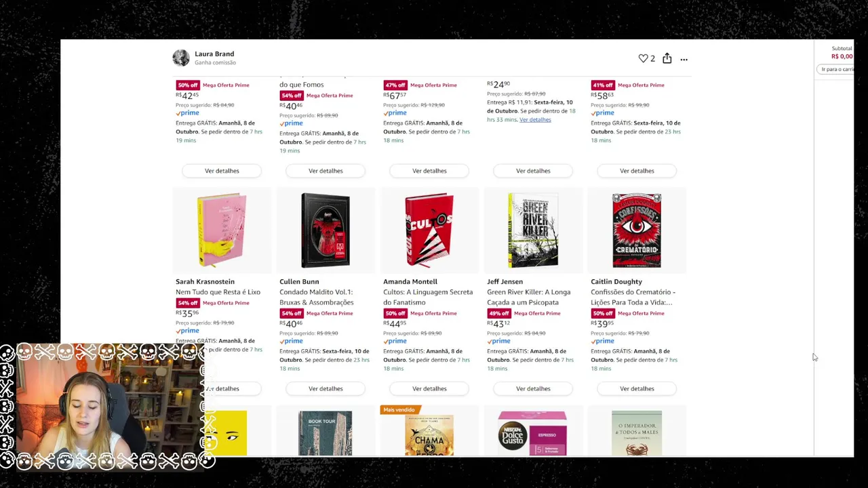Screen dimensions: 868x488
Task: Open Confissões do Crematório book cover
Action: 637,230
